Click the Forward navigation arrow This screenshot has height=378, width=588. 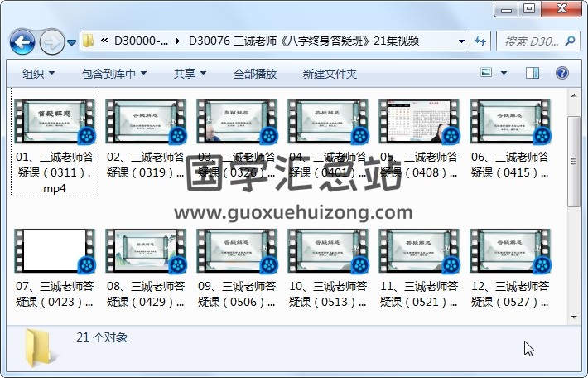click(x=51, y=41)
